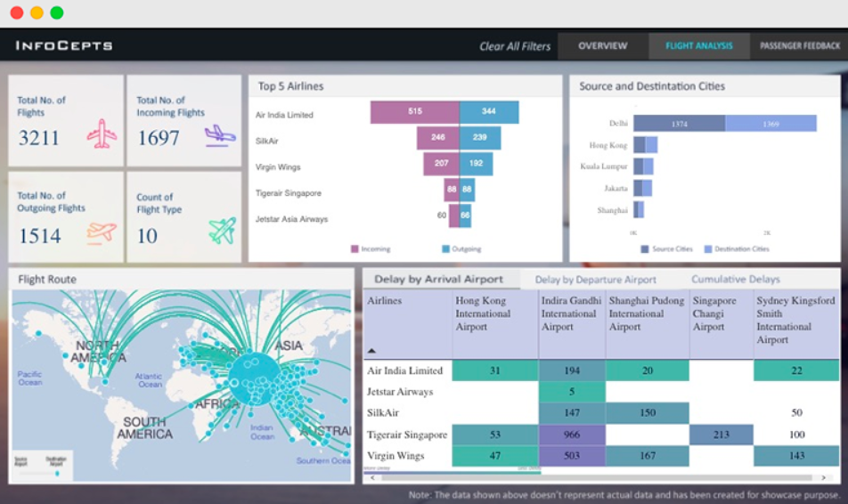
Task: Open the Overview tab
Action: coord(603,46)
